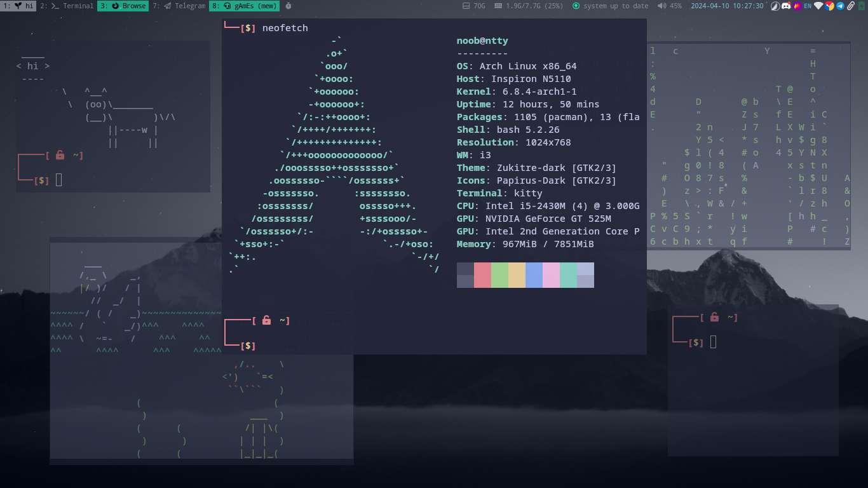
Task: Open workspace 3 Browse
Action: [123, 6]
